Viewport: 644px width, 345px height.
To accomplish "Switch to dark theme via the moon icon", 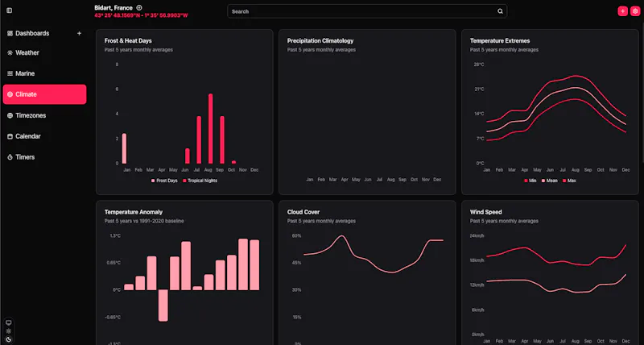I will (9, 339).
